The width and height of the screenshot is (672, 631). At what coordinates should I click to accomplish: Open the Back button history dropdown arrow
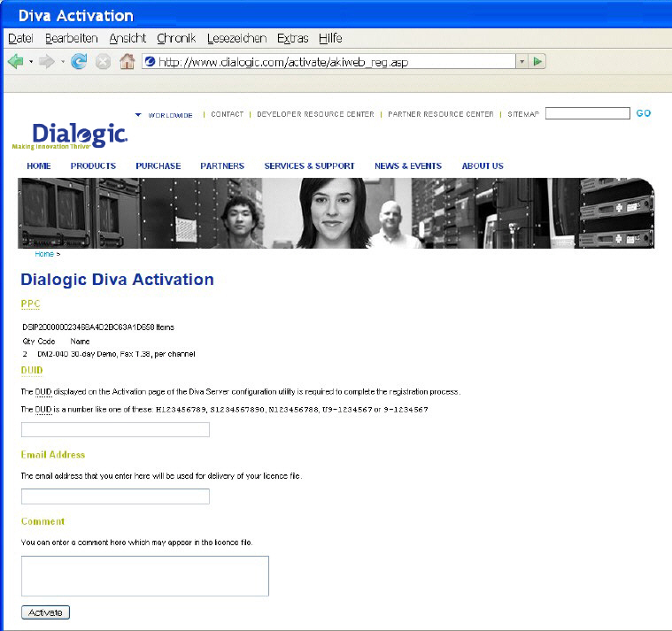click(x=30, y=61)
